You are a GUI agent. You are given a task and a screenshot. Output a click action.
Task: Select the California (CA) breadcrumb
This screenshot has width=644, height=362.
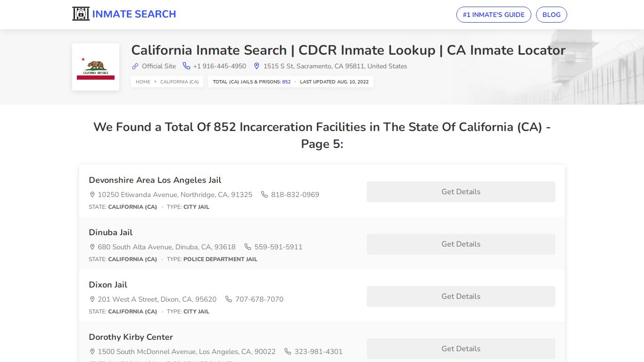(179, 82)
